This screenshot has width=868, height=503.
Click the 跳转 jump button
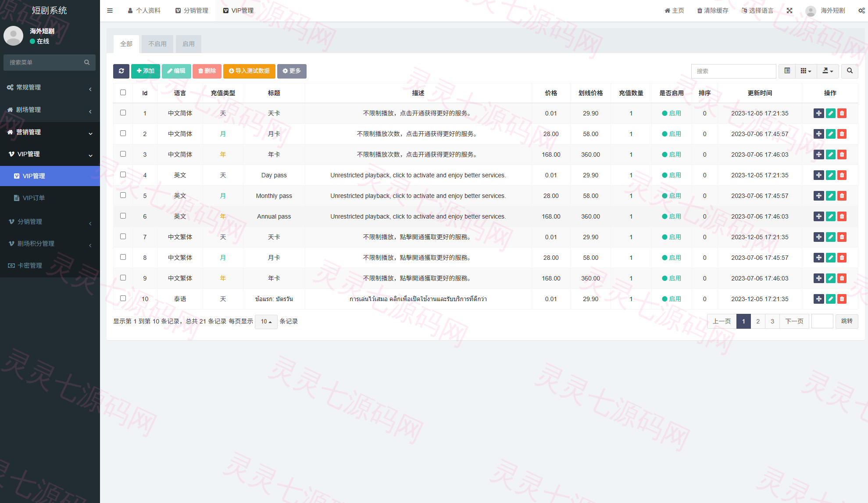click(x=847, y=321)
